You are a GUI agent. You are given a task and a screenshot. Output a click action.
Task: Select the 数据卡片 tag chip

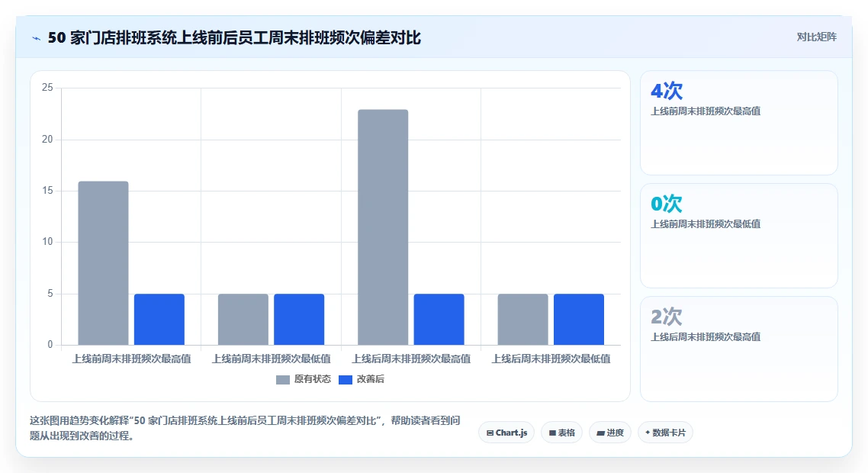[x=665, y=433]
